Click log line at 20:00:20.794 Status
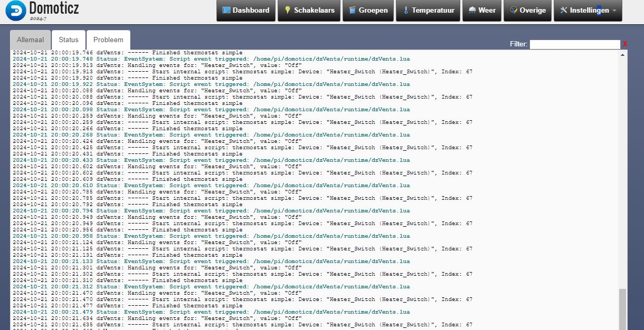Screen dimensions: 644x330 [211, 211]
